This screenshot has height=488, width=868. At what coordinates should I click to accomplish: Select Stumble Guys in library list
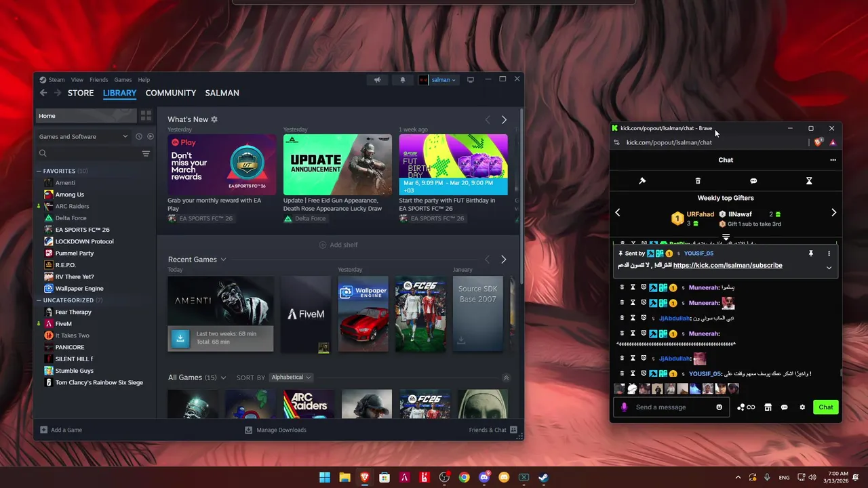(74, 371)
